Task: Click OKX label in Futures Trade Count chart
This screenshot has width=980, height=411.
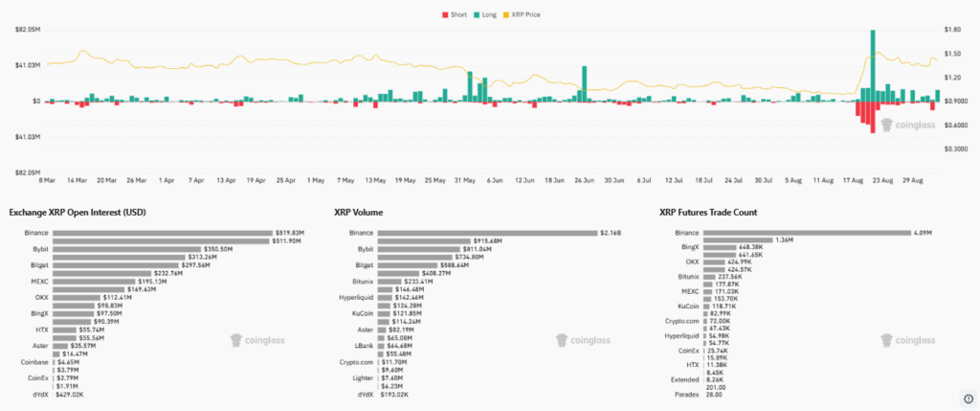Action: pyautogui.click(x=693, y=262)
